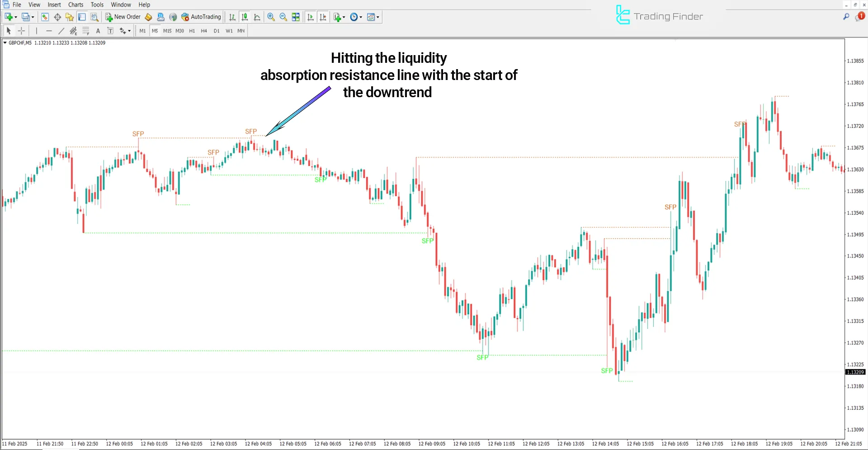Select the Trendline drawing tool

61,30
